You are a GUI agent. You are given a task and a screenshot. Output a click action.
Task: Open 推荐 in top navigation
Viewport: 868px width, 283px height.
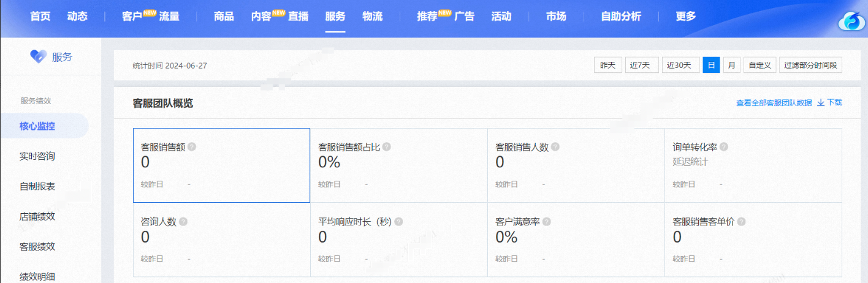427,17
